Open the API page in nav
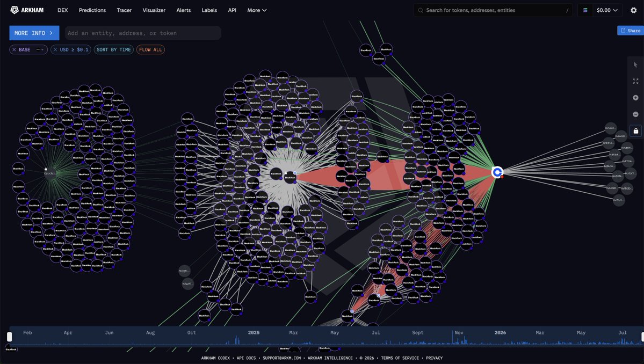The image size is (644, 364). (232, 10)
